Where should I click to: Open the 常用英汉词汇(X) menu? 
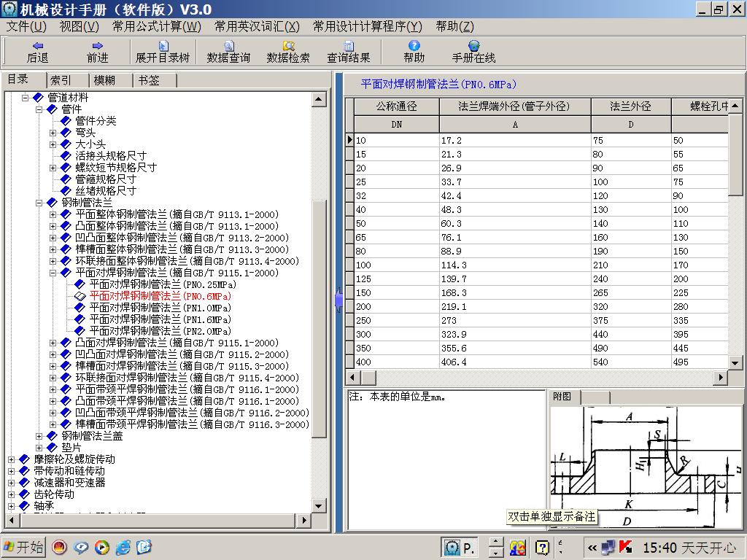[257, 26]
